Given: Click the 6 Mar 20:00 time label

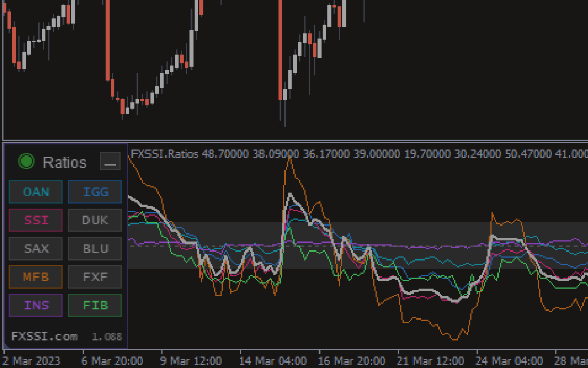Looking at the screenshot, I should pyautogui.click(x=113, y=361).
